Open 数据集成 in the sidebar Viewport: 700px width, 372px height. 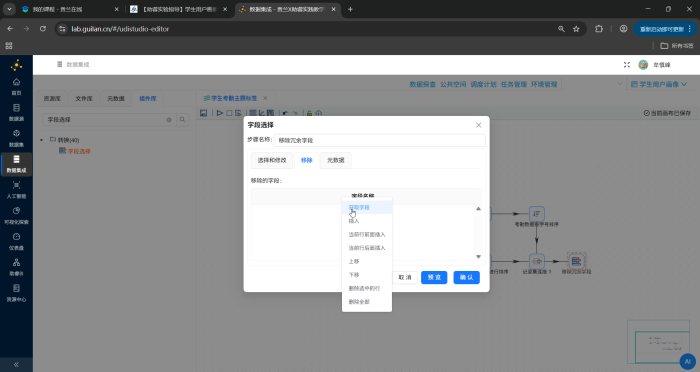point(16,164)
